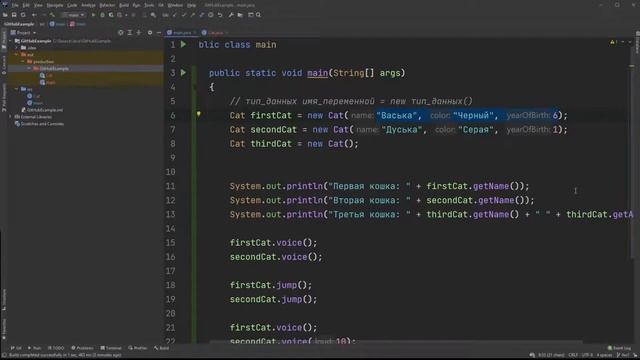Open the Project view dropdown
Viewport: 640px width, 360px height.
[x=24, y=33]
